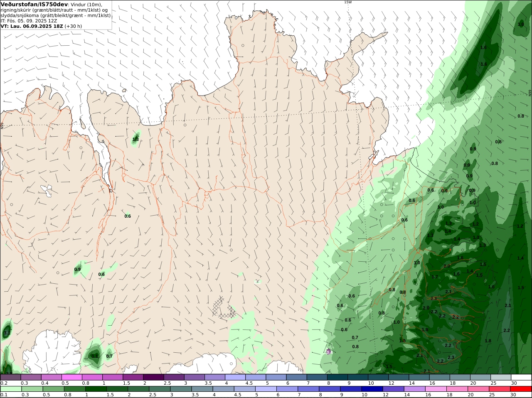Click the white above-30 snow legend swatch
Image resolution: width=532 pixels, height=398 pixels.
click(521, 377)
